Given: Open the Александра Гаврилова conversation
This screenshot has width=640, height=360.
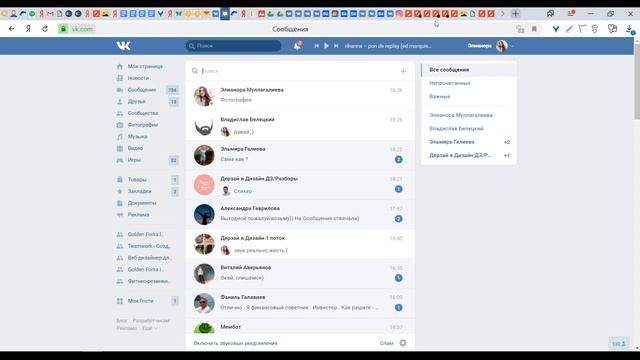Looking at the screenshot, I should (x=300, y=214).
